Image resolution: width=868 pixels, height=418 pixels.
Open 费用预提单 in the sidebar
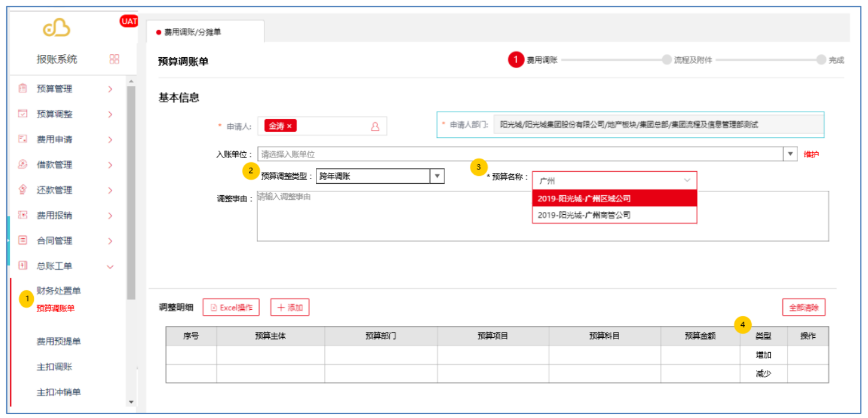coord(59,341)
